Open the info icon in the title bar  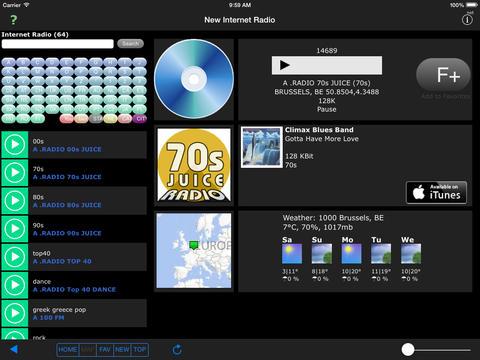tap(467, 20)
